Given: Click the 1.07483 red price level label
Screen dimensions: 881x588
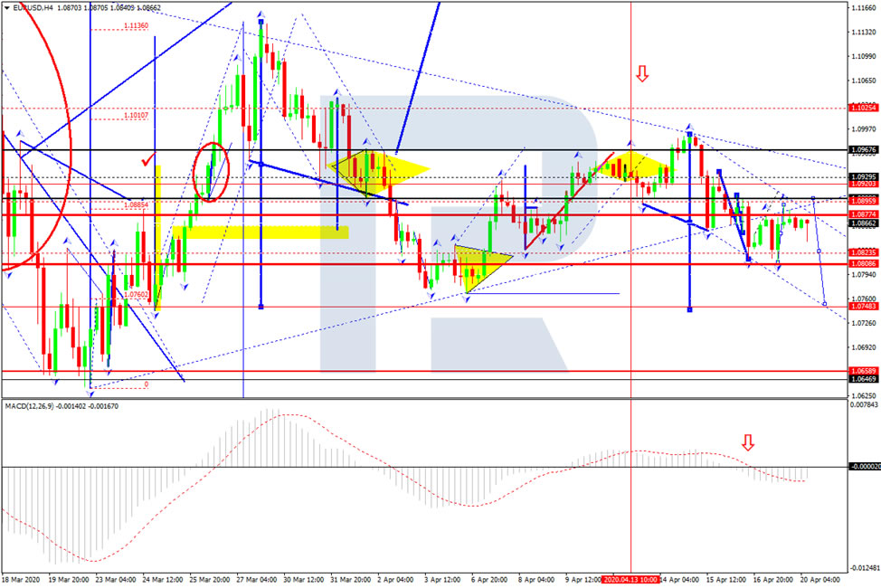Looking at the screenshot, I should pyautogui.click(x=864, y=307).
